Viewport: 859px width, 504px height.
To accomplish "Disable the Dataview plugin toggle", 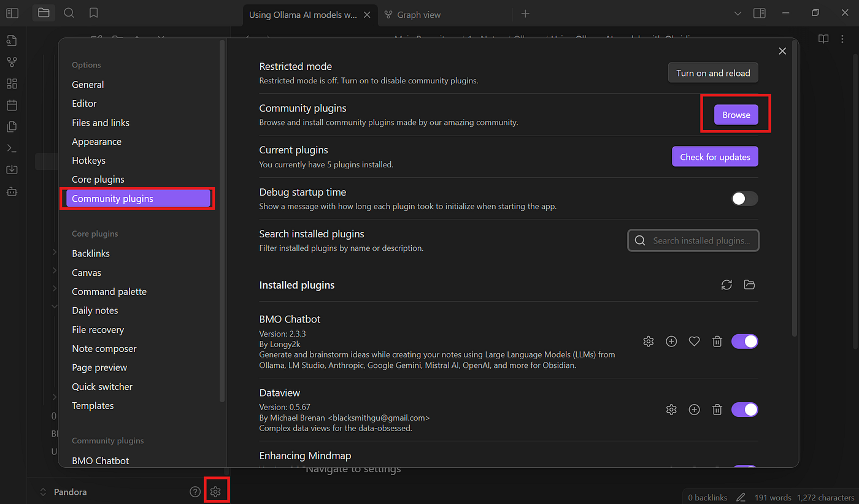I will click(745, 410).
